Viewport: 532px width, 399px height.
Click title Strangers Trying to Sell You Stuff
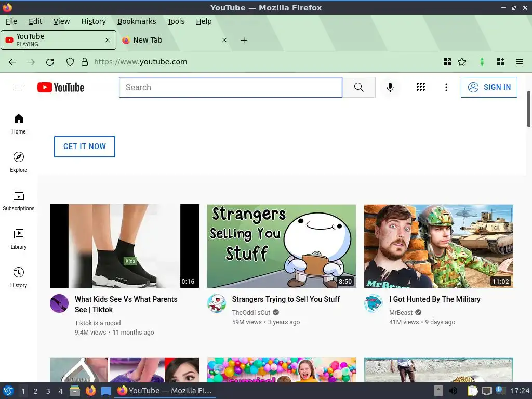point(286,299)
